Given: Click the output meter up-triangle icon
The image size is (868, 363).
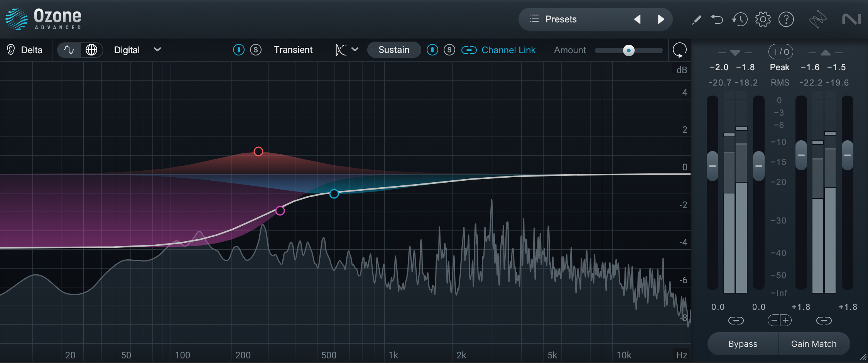Looking at the screenshot, I should pos(826,52).
